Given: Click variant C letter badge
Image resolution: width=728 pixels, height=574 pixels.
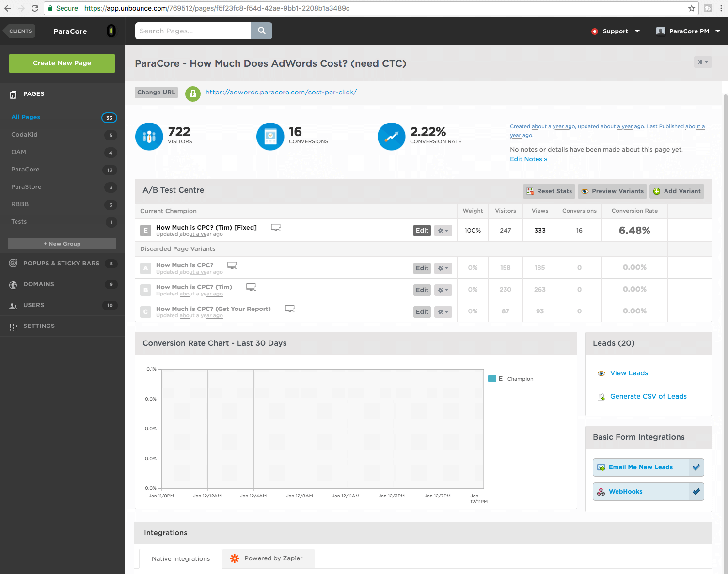Looking at the screenshot, I should [x=145, y=312].
